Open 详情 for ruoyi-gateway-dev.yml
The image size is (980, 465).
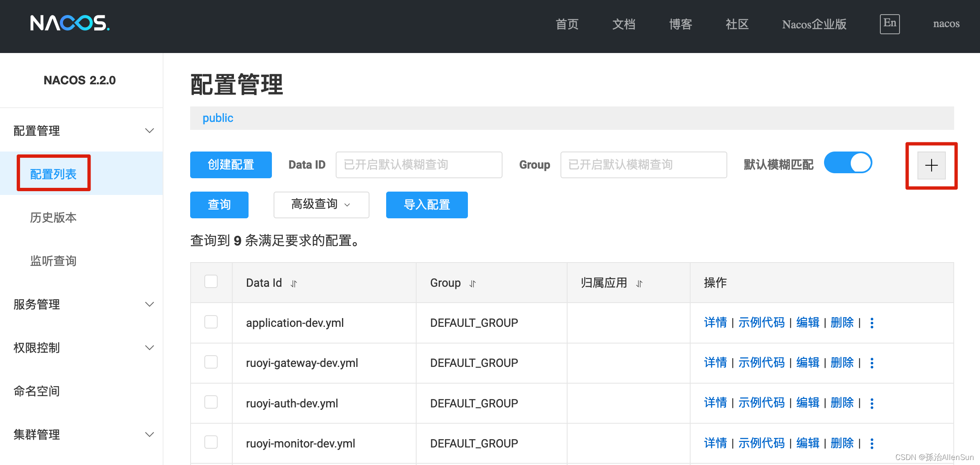point(715,362)
